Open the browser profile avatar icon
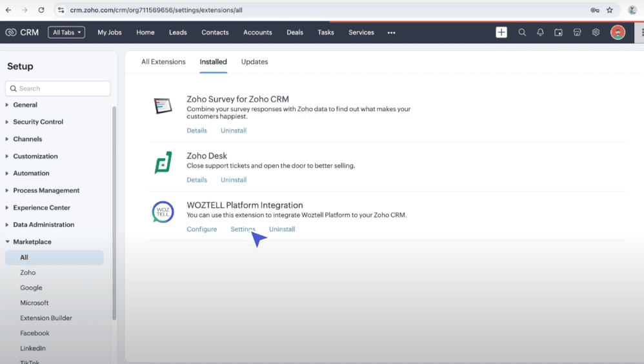Screen dimensions: 644x364 point(632,10)
